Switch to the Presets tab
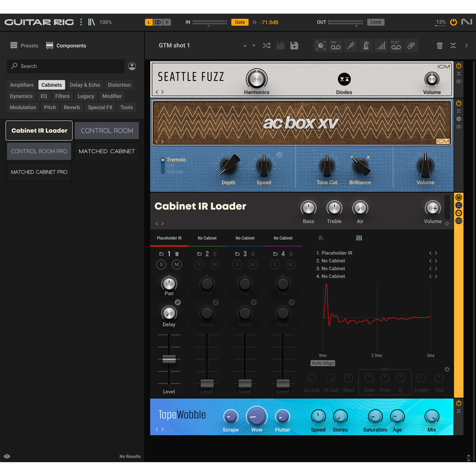This screenshot has width=476, height=476. pos(24,45)
